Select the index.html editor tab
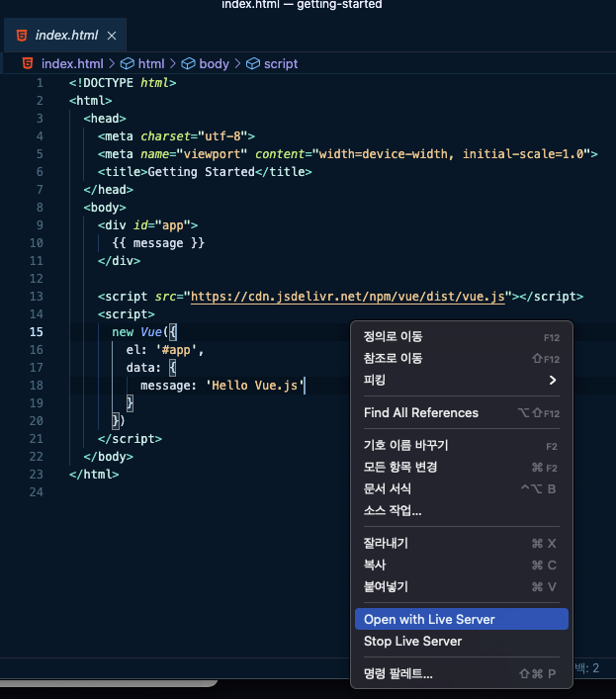This screenshot has height=699, width=616. (65, 36)
